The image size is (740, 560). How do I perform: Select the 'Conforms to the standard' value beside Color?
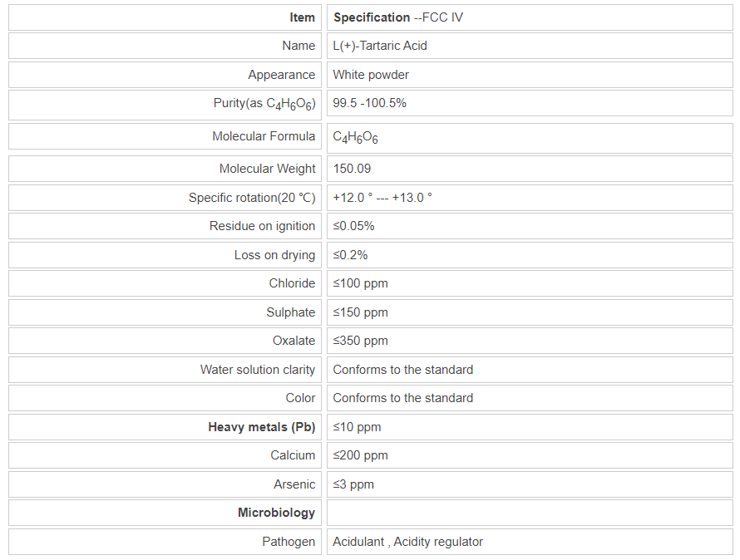click(402, 398)
